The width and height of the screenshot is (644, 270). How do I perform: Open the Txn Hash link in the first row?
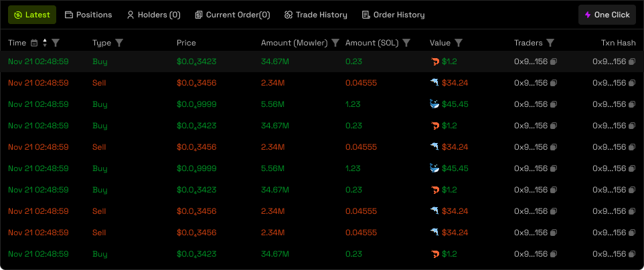[609, 61]
